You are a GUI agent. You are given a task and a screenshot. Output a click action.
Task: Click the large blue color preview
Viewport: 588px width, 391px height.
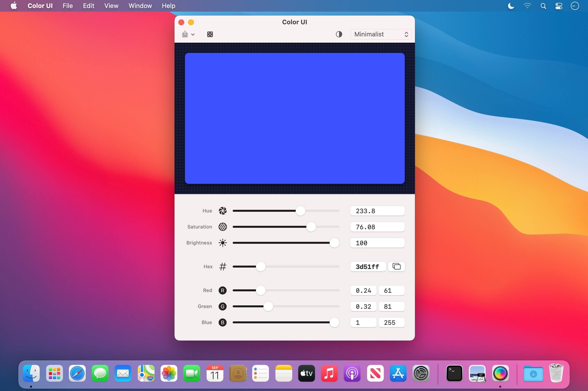click(x=294, y=118)
